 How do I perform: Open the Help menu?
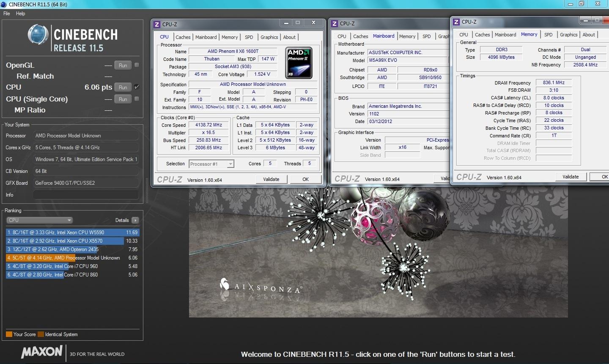click(20, 14)
